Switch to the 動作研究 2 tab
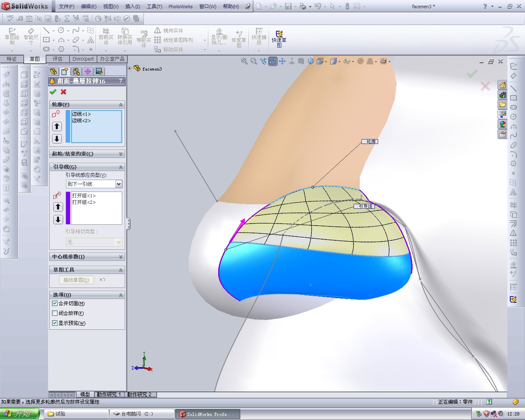Viewport: 525px width, 420px height. point(139,395)
